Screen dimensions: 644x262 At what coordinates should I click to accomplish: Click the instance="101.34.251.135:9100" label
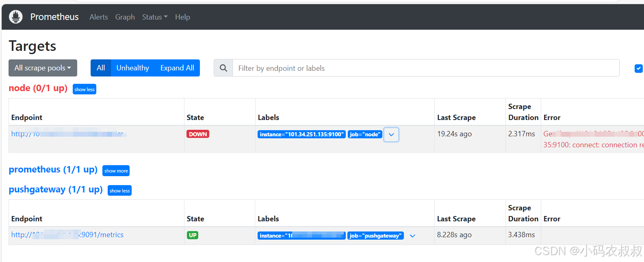(301, 134)
